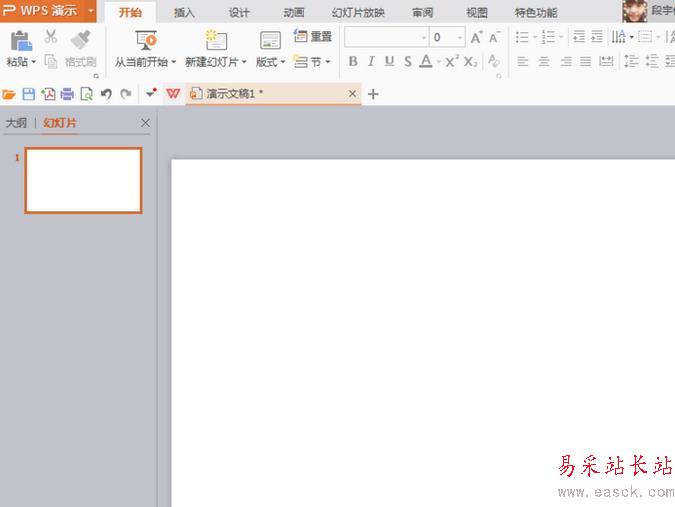The height and width of the screenshot is (507, 675).
Task: Start slideshow from current slide icon
Action: click(146, 40)
